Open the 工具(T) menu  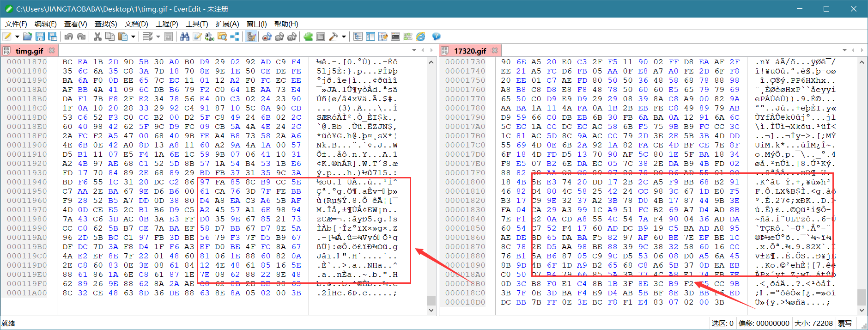pyautogui.click(x=197, y=24)
